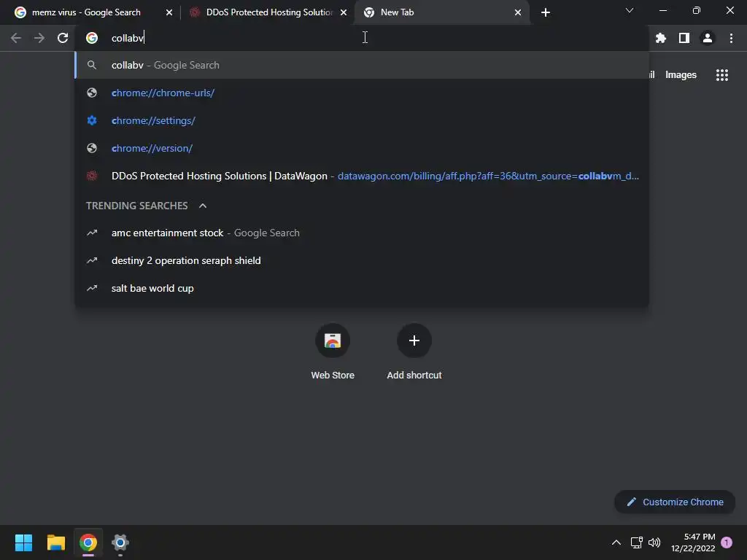Click the Chrome taskbar icon
The width and height of the screenshot is (747, 560).
click(x=88, y=542)
